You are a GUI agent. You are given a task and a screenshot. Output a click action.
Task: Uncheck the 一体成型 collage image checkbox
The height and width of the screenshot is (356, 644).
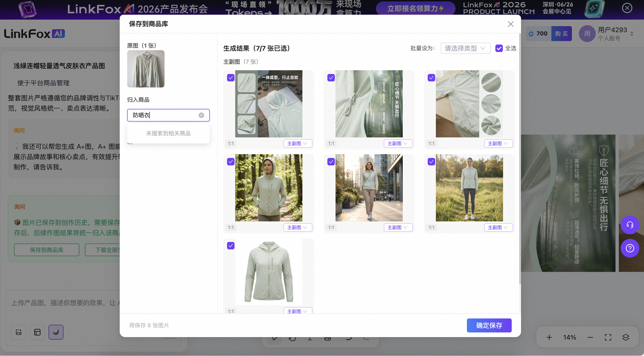coord(231,78)
